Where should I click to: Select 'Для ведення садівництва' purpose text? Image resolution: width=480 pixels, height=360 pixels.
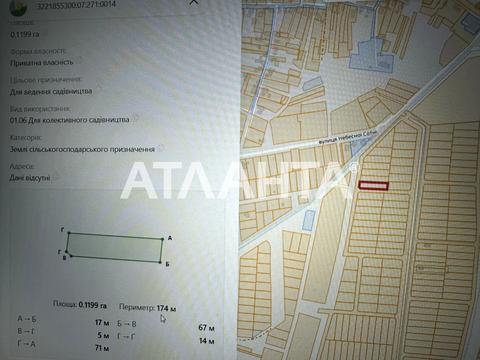51,91
